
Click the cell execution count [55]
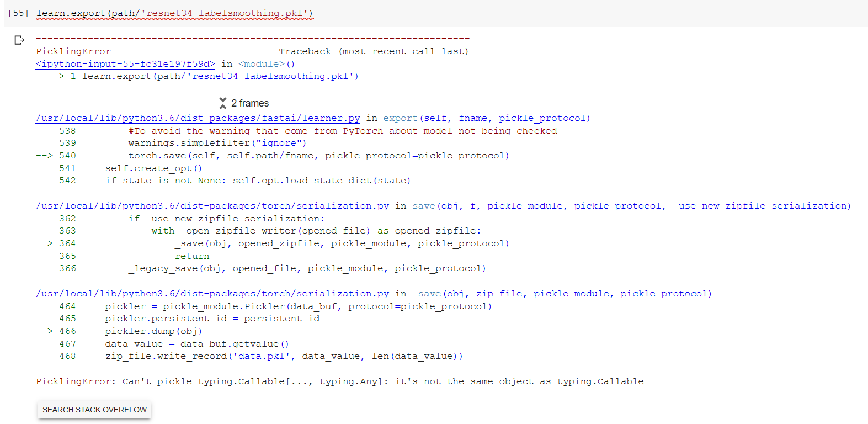[x=18, y=13]
